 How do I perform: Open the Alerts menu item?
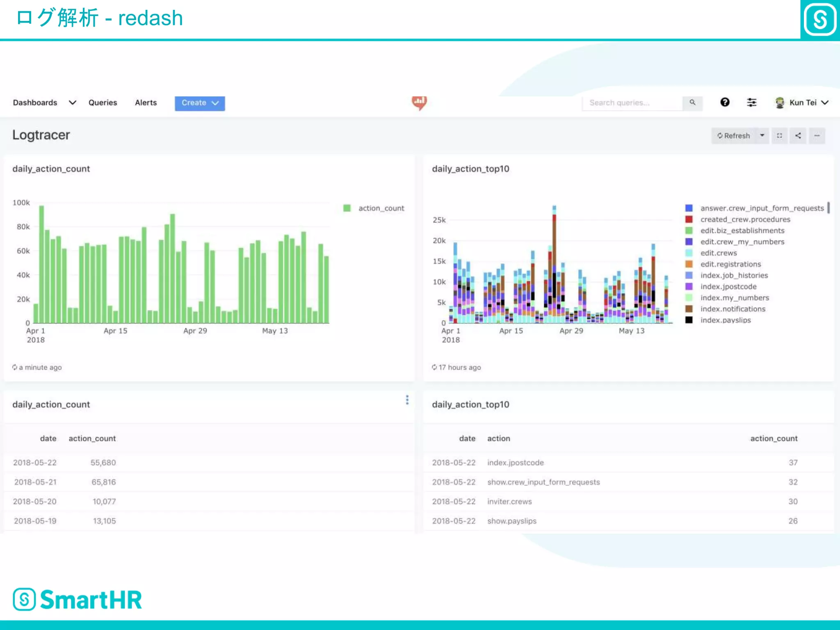[x=146, y=103]
